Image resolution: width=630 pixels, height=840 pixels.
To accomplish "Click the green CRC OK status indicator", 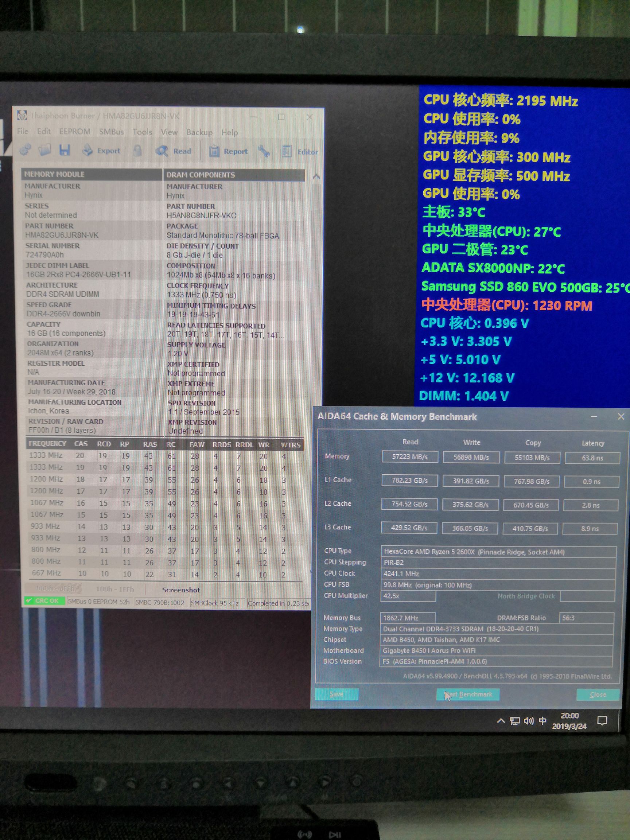I will coord(43,601).
